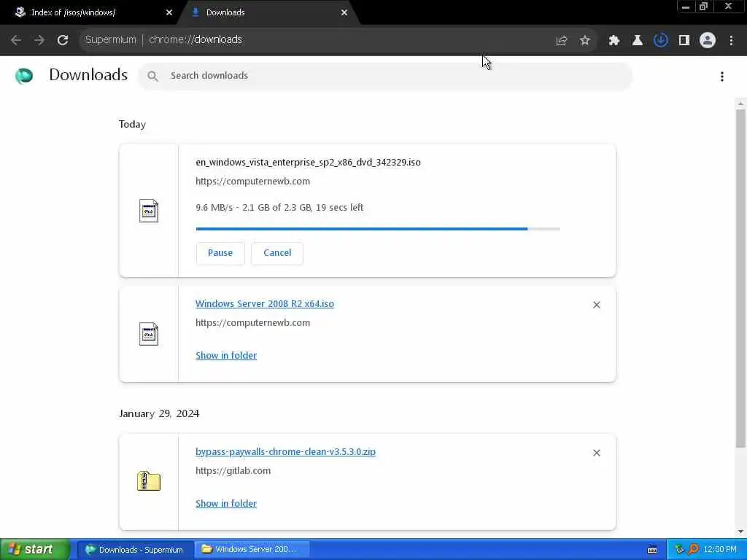
Task: Click https://computernewb.com under Windows Server 2008 entry
Action: [252, 323]
